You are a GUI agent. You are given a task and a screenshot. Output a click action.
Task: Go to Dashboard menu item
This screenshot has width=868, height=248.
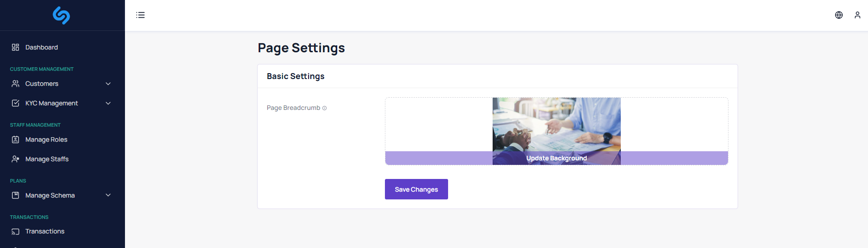pos(42,47)
